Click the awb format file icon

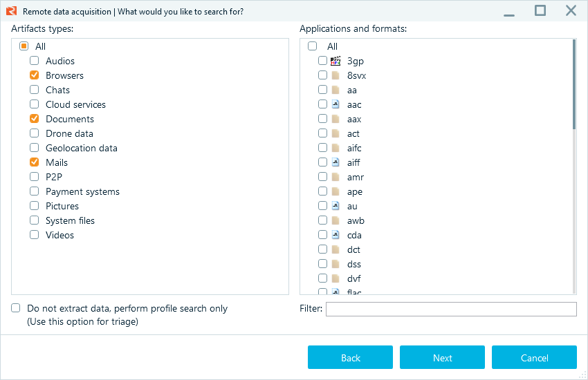click(x=336, y=220)
